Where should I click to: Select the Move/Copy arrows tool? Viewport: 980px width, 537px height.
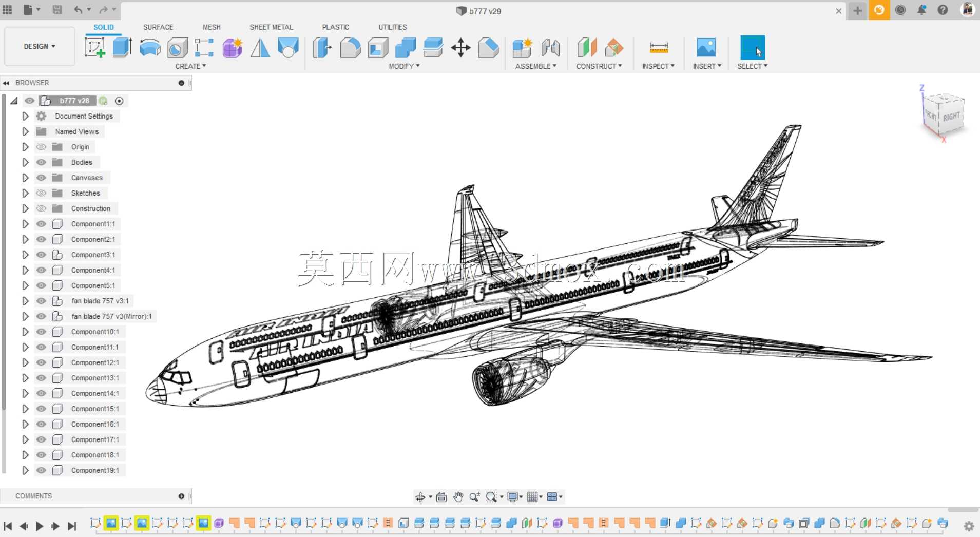(x=460, y=48)
